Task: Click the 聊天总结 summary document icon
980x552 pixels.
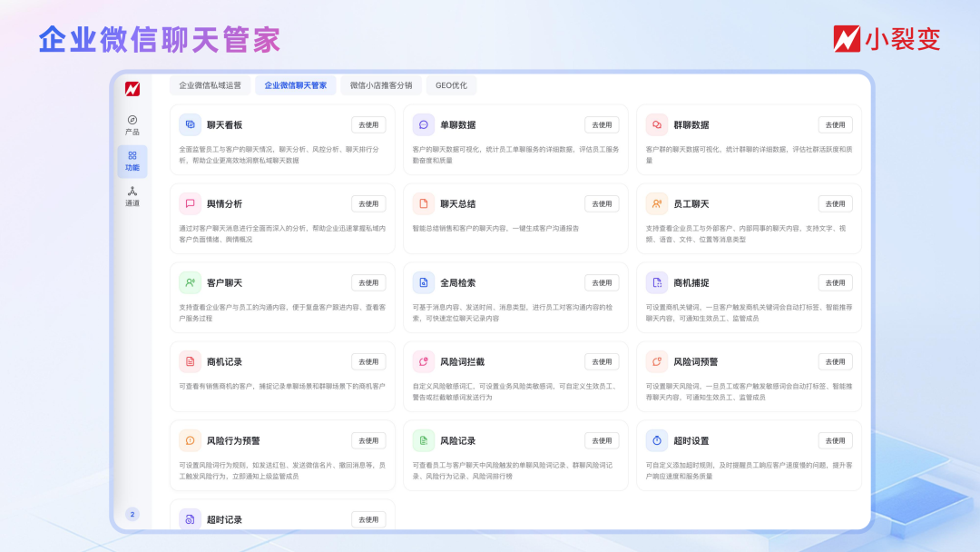Action: [424, 202]
